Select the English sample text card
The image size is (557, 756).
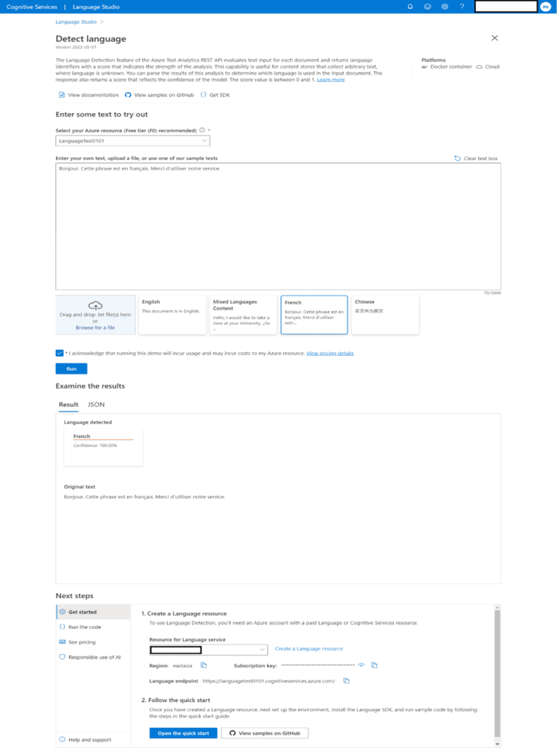(172, 315)
